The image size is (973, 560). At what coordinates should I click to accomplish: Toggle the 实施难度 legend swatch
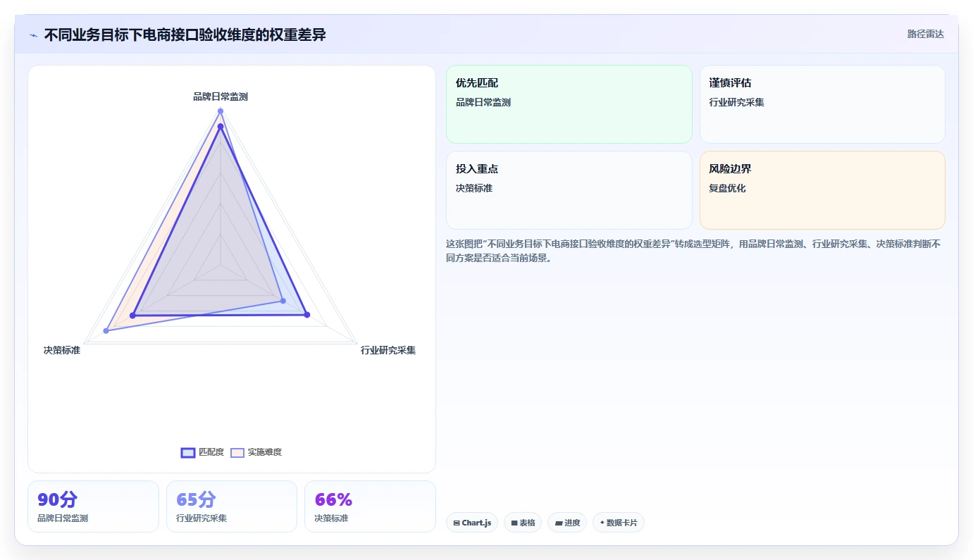click(x=237, y=452)
